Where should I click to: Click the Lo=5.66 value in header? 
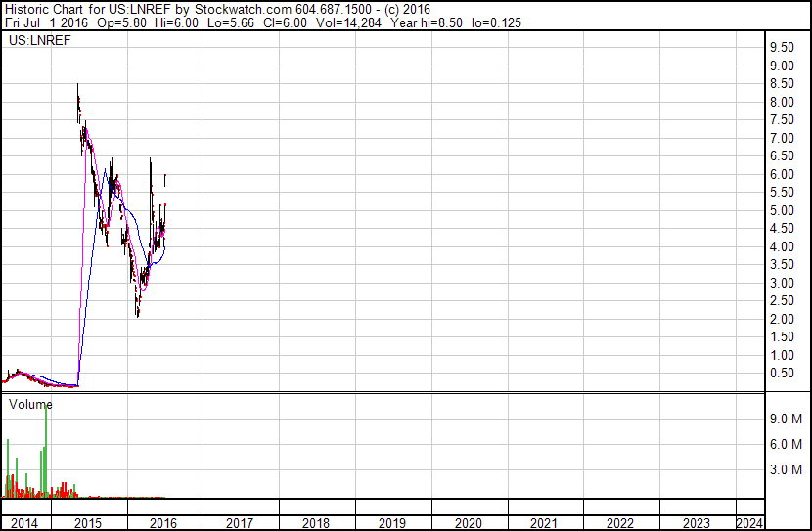[231, 22]
